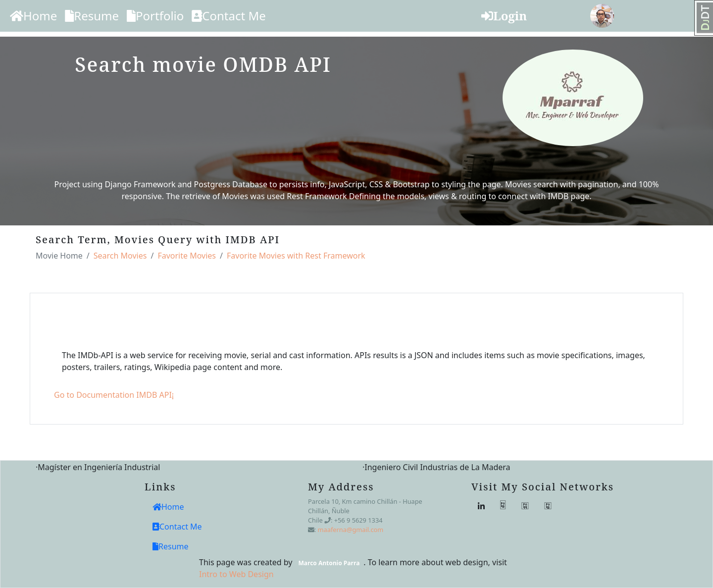
Task: Open the Django Debug Toolbar DJDT handle
Action: [x=704, y=18]
